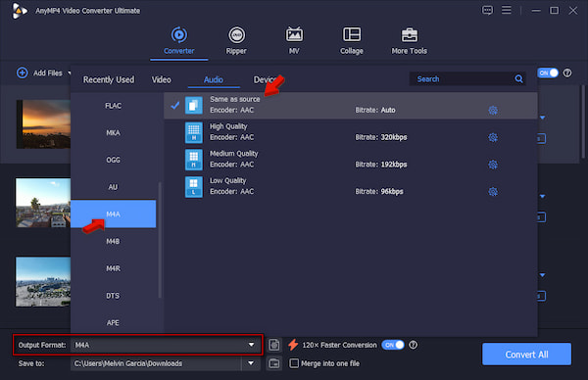
Task: Switch to Video format tab
Action: 162,79
